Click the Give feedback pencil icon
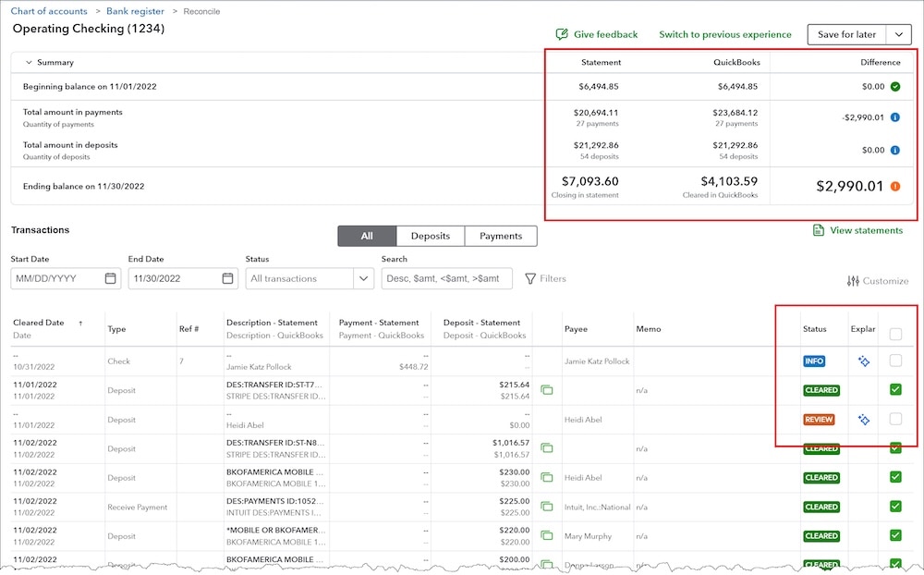This screenshot has height=575, width=924. click(x=562, y=34)
